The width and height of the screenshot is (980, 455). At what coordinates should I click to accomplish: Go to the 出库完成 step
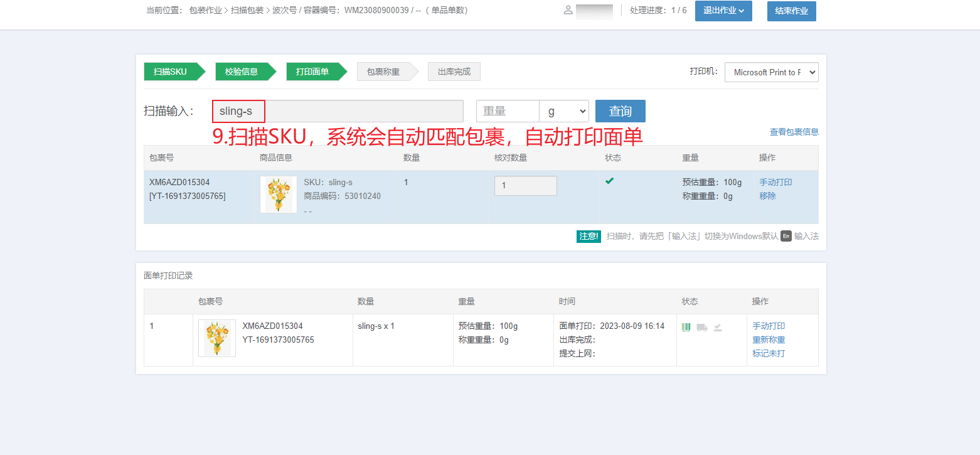(454, 72)
